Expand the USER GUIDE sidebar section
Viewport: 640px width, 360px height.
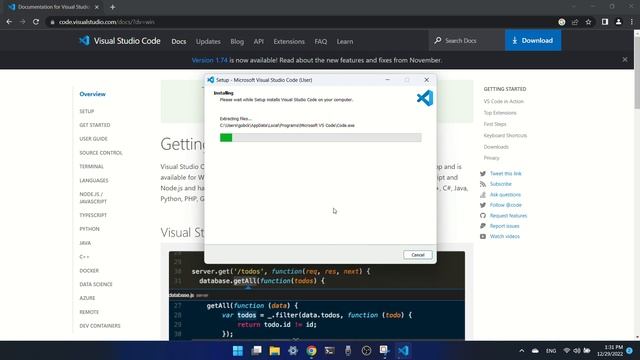[93, 139]
